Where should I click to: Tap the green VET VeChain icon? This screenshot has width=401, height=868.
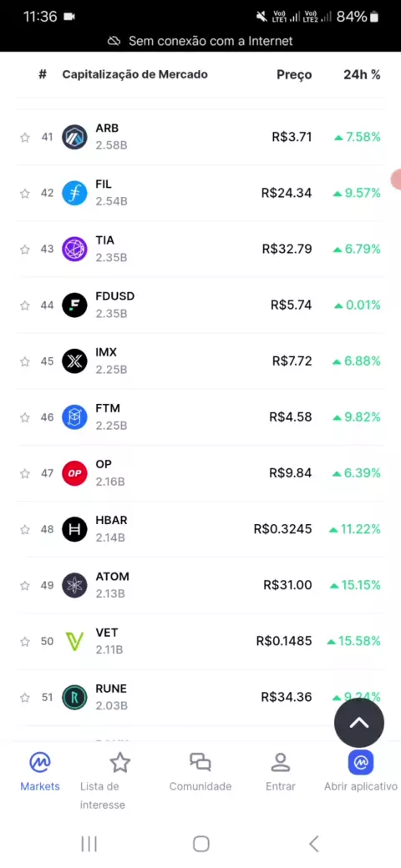[x=74, y=642]
